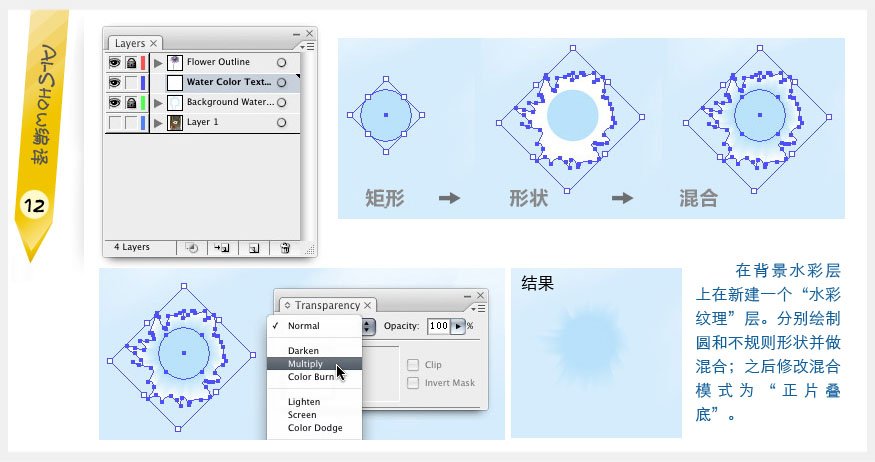Lock the Water Color Text layer

[x=131, y=83]
